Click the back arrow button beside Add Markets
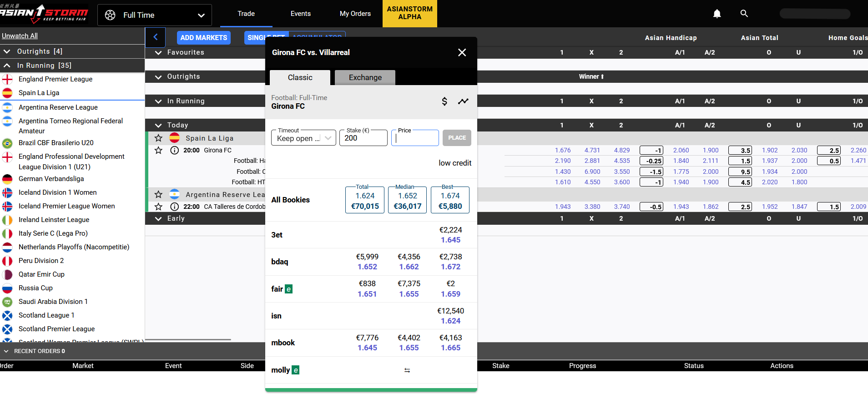 click(x=156, y=37)
